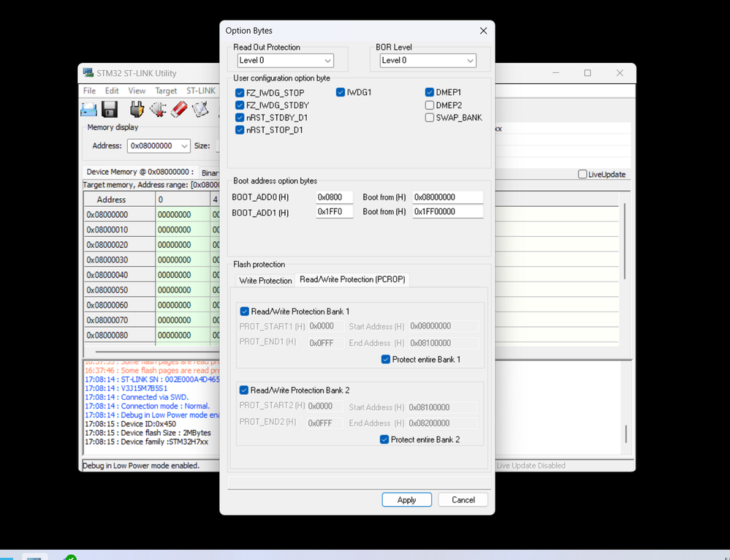Click the PROT_START1 (H) value field

pos(327,326)
